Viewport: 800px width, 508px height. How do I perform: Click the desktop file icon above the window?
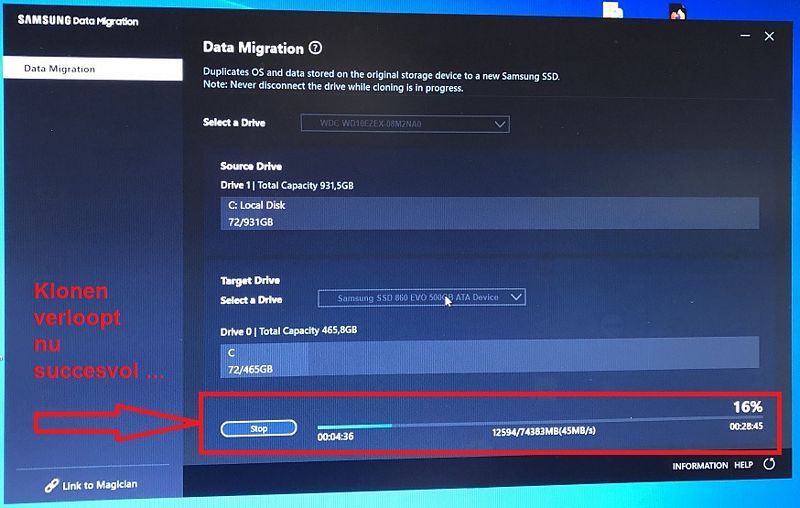[612, 9]
